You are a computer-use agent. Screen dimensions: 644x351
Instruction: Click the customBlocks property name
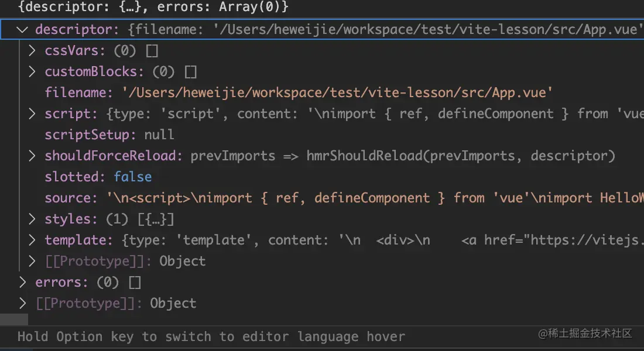point(91,71)
